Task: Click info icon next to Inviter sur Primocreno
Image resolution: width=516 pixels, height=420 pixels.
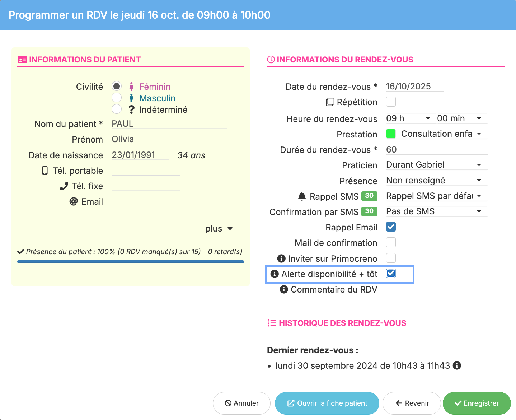Action: tap(282, 258)
